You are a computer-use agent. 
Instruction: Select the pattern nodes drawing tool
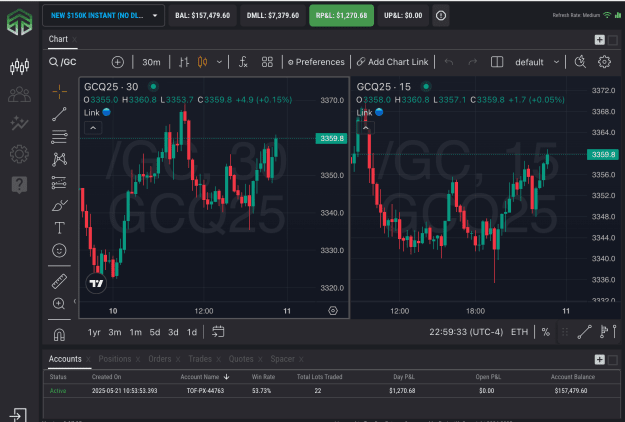pos(59,159)
